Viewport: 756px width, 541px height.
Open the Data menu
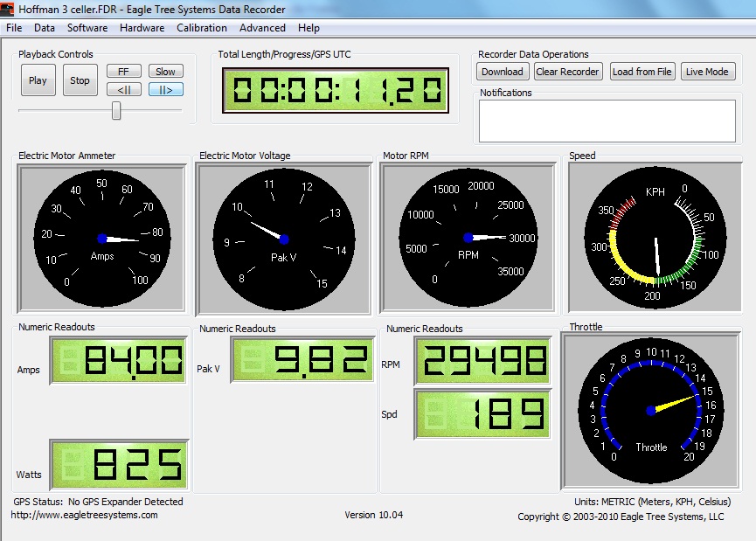tap(45, 28)
